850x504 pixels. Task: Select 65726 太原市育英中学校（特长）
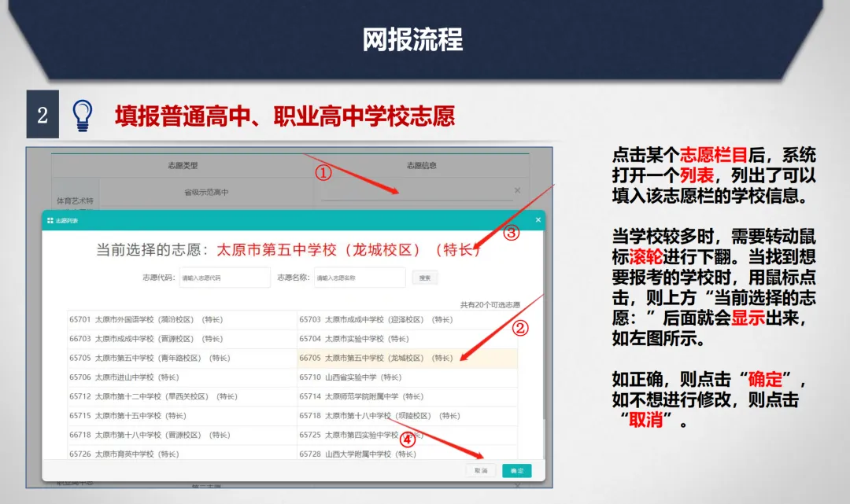[182, 454]
